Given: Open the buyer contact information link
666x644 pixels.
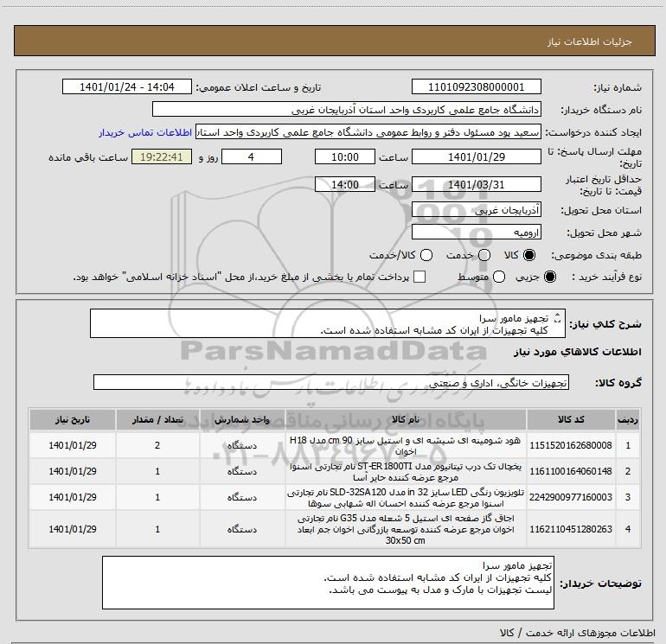Looking at the screenshot, I should point(145,132).
